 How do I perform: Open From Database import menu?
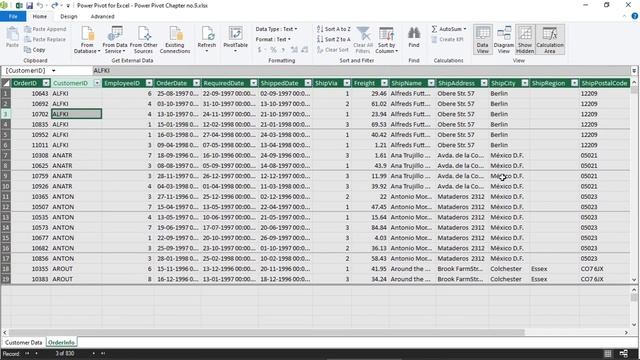(x=87, y=40)
